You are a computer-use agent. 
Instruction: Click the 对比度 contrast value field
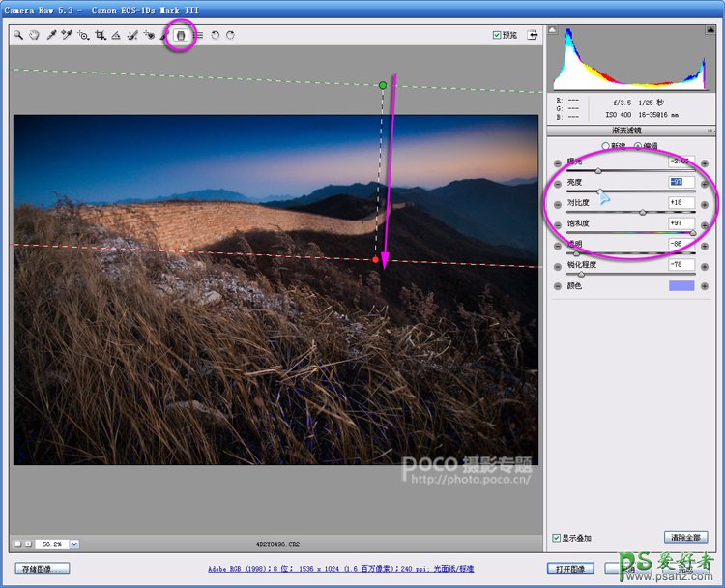[681, 203]
